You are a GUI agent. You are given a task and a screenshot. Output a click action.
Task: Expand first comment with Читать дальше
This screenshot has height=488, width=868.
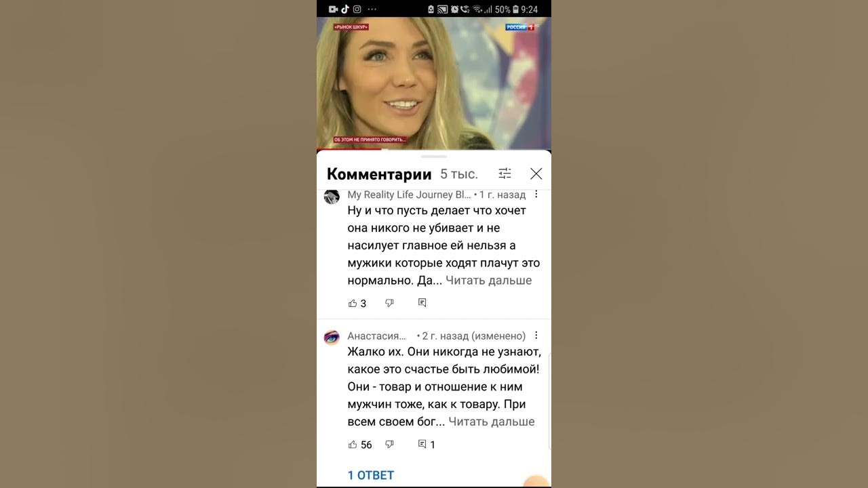pyautogui.click(x=489, y=281)
